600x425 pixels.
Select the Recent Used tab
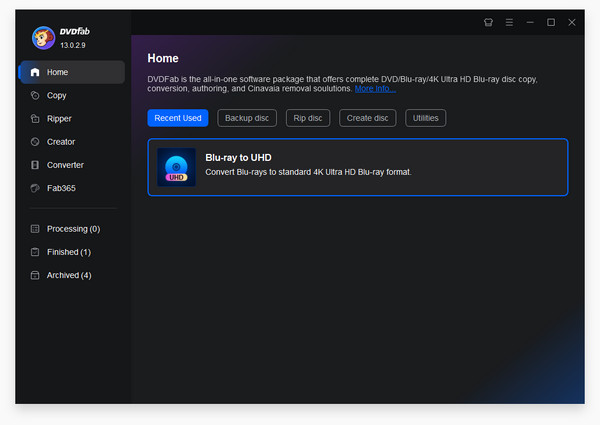pyautogui.click(x=178, y=118)
